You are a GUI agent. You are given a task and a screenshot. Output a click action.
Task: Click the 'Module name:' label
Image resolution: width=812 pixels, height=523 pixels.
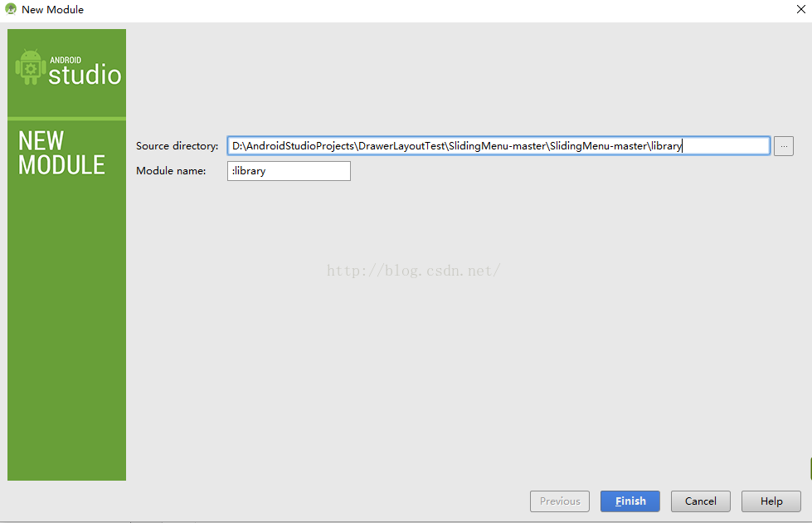(x=171, y=171)
